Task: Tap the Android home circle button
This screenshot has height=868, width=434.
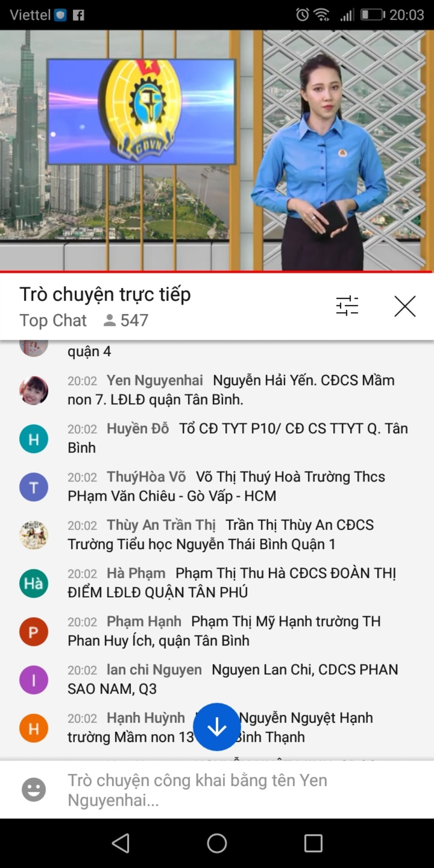Action: [x=217, y=843]
